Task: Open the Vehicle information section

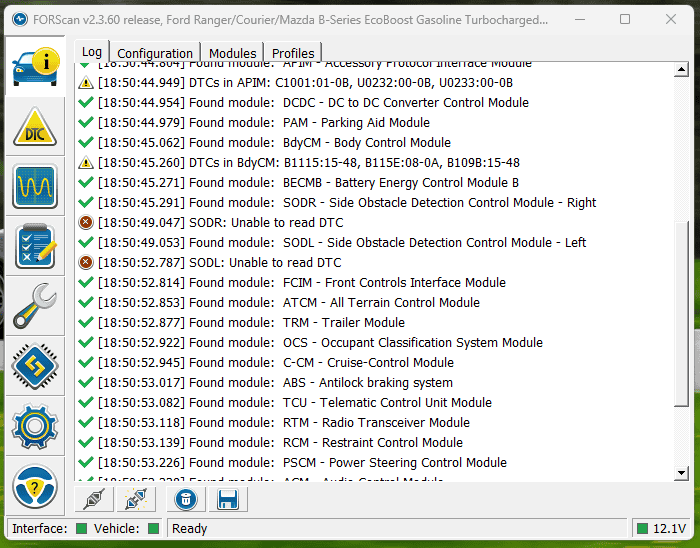Action: [x=35, y=66]
